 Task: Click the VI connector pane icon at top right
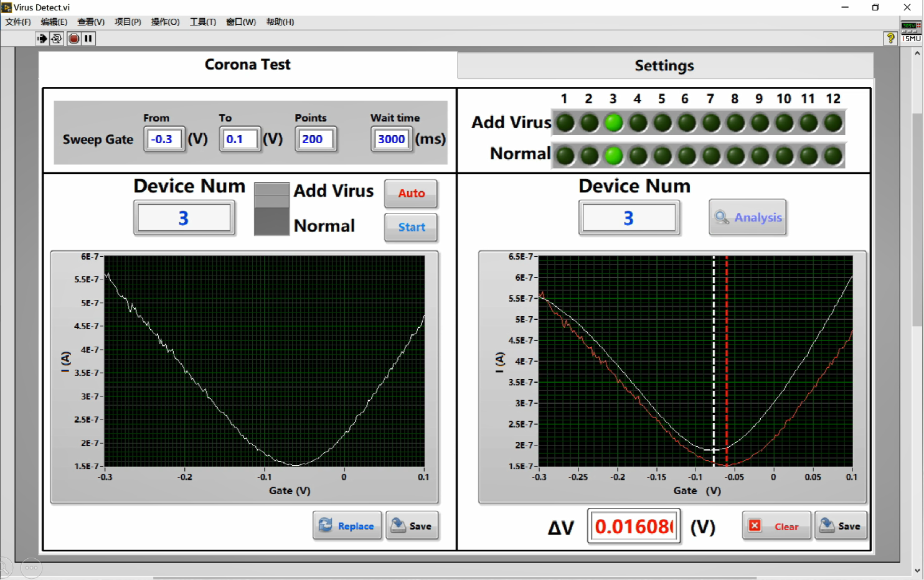coord(911,31)
